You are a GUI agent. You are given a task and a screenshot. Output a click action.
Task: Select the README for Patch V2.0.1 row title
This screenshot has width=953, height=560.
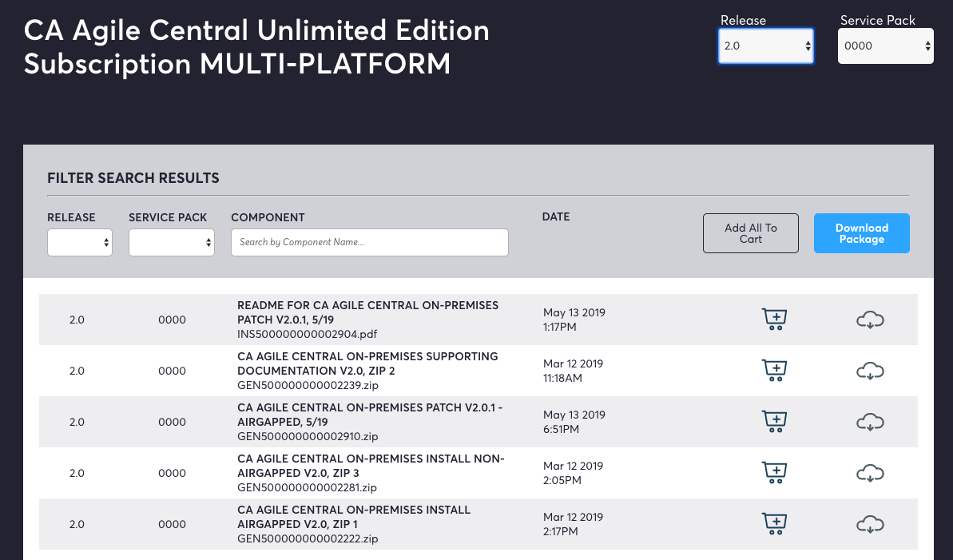pos(367,312)
